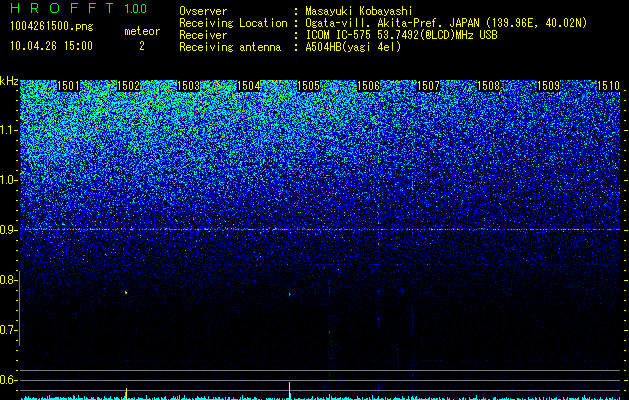Click the tall yellow power spike below 1505
Image resolution: width=629 pixels, height=400 pixels.
(x=290, y=390)
